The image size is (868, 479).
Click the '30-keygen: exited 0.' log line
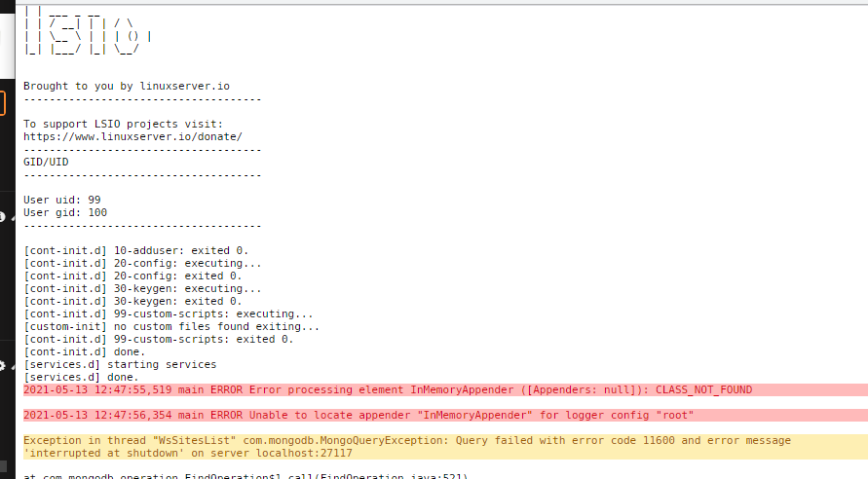[132, 302]
